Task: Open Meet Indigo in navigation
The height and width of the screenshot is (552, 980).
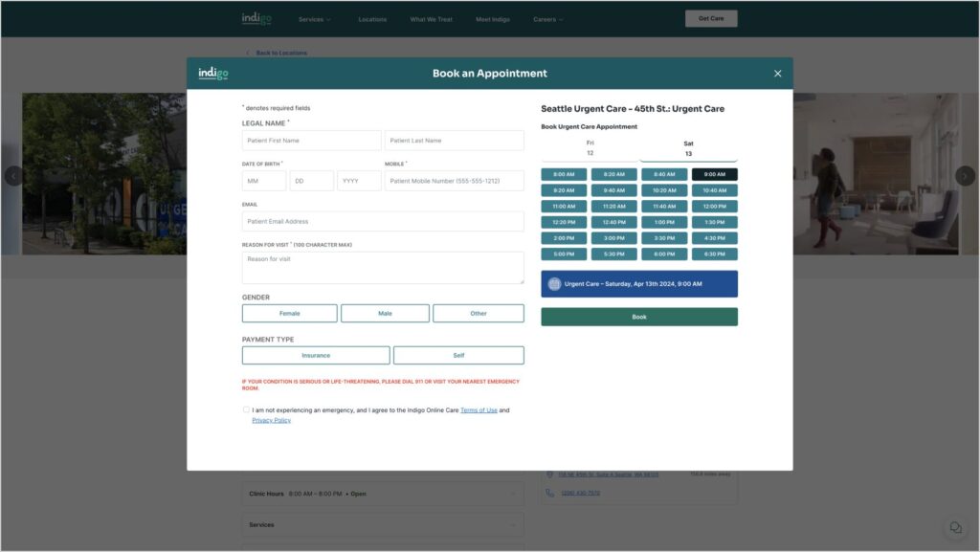Action: pos(493,19)
